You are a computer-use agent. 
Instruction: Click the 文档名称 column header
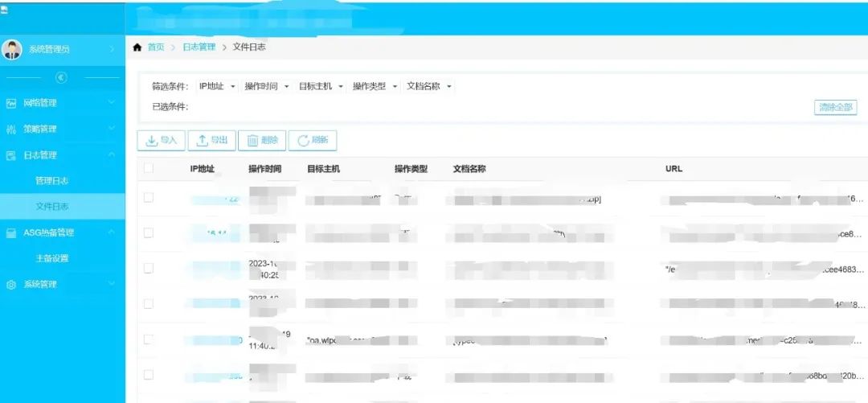[469, 169]
